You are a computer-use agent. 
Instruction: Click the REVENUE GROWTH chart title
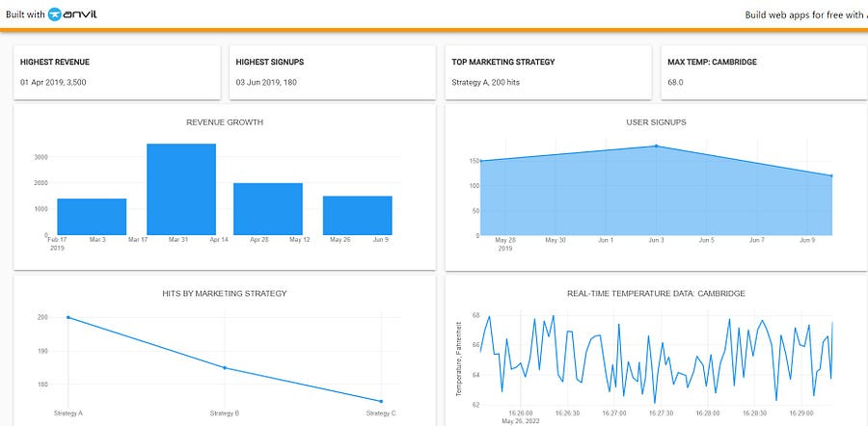click(x=225, y=122)
